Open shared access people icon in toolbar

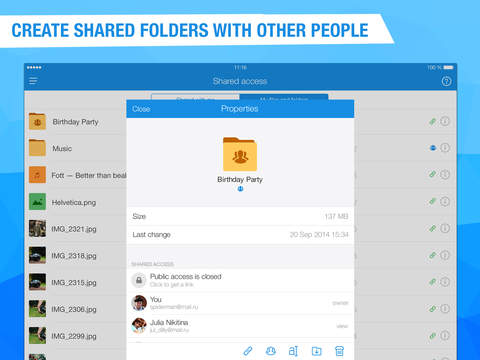point(271,351)
